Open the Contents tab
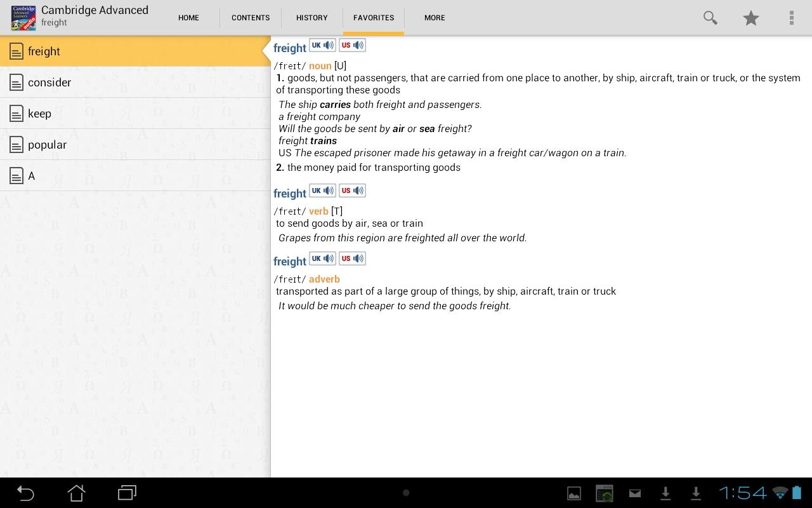 [x=251, y=18]
